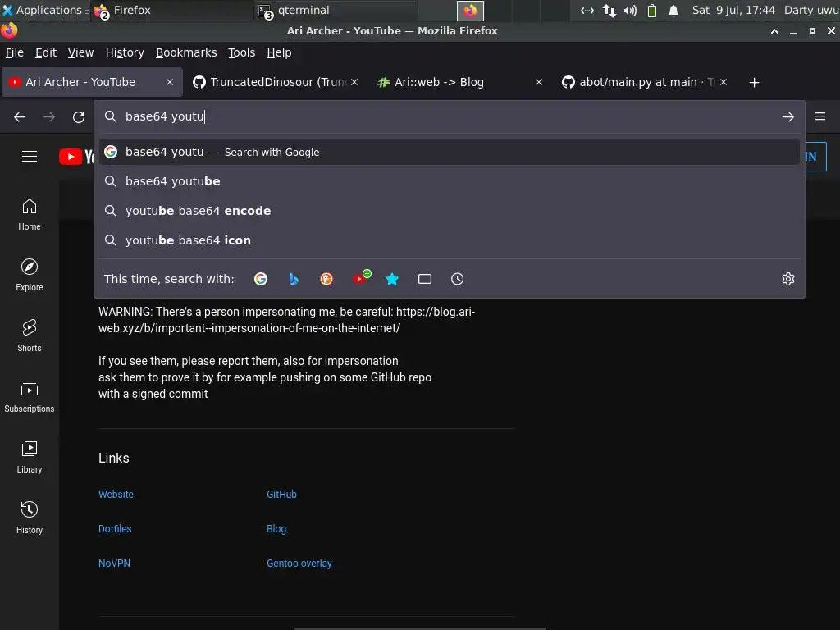Add YouTube search engine icon
This screenshot has height=630, width=840.
pos(361,277)
